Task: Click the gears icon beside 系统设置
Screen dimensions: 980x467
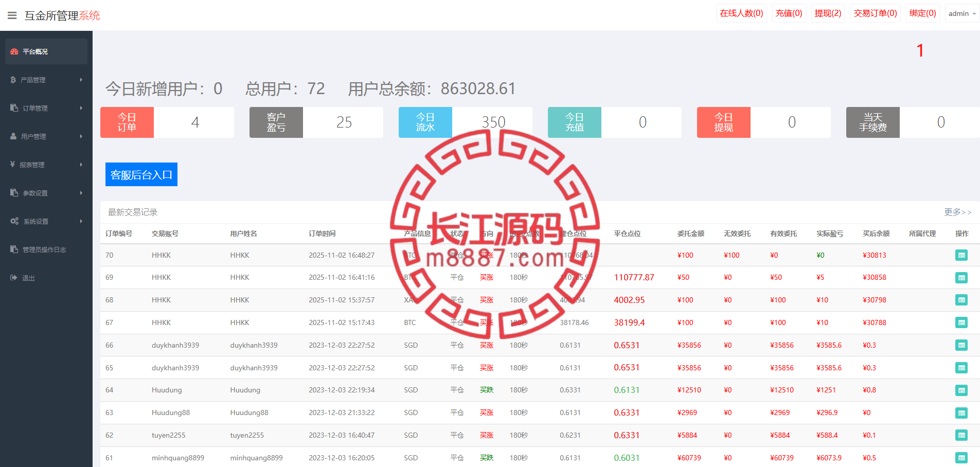Action: (x=14, y=221)
